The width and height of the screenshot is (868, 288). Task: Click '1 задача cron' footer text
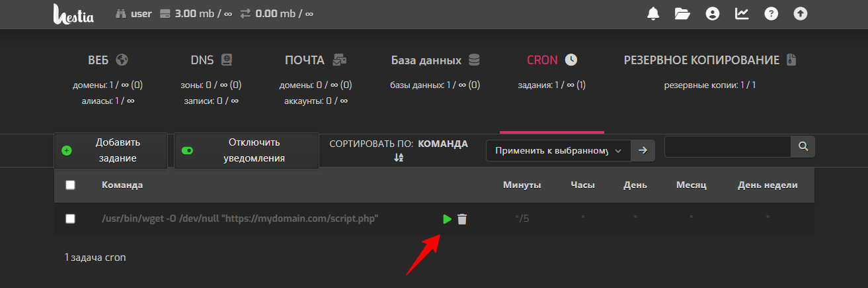click(95, 258)
